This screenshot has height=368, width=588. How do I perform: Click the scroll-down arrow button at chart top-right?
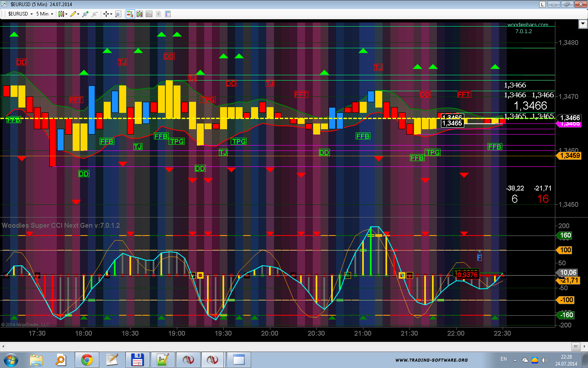pyautogui.click(x=583, y=24)
